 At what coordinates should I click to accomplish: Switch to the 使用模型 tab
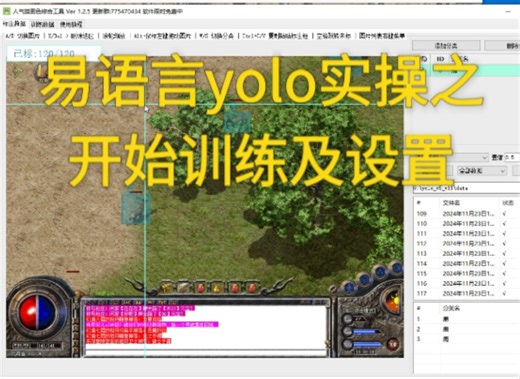tap(71, 24)
